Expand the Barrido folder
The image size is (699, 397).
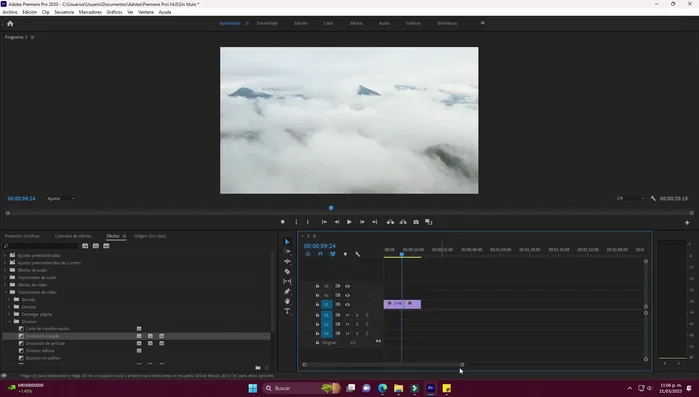pyautogui.click(x=9, y=299)
